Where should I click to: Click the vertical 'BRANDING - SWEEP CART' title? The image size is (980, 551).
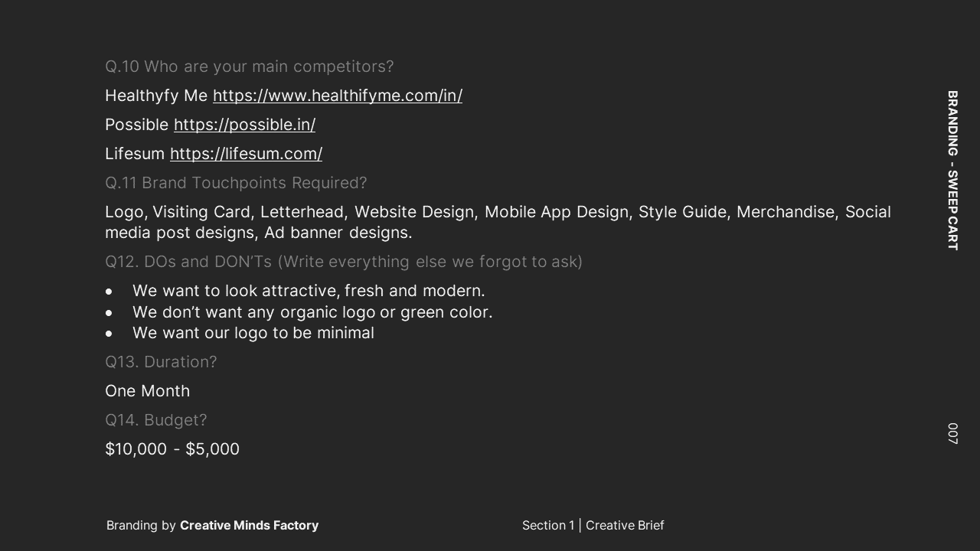tap(952, 171)
